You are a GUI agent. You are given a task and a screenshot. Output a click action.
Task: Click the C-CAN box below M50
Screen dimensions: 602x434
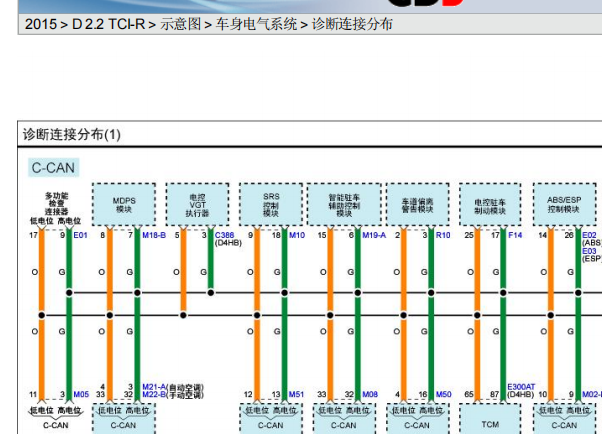(x=417, y=419)
